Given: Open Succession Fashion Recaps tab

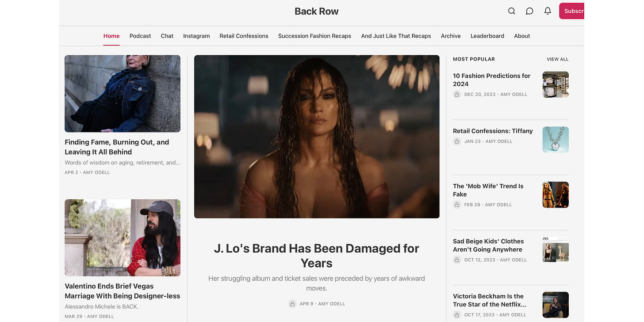Looking at the screenshot, I should (x=314, y=36).
